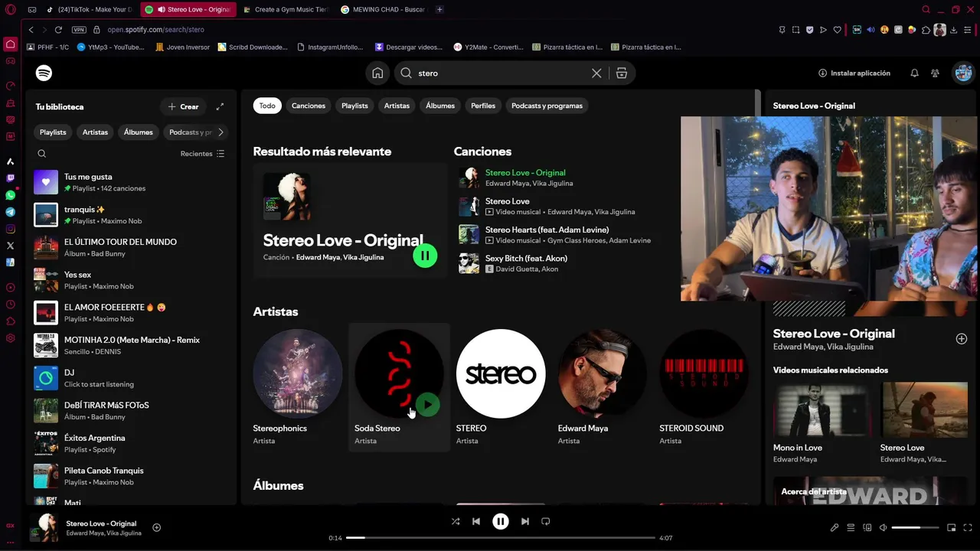Toggle repeat mode
The width and height of the screenshot is (980, 551).
pyautogui.click(x=545, y=521)
